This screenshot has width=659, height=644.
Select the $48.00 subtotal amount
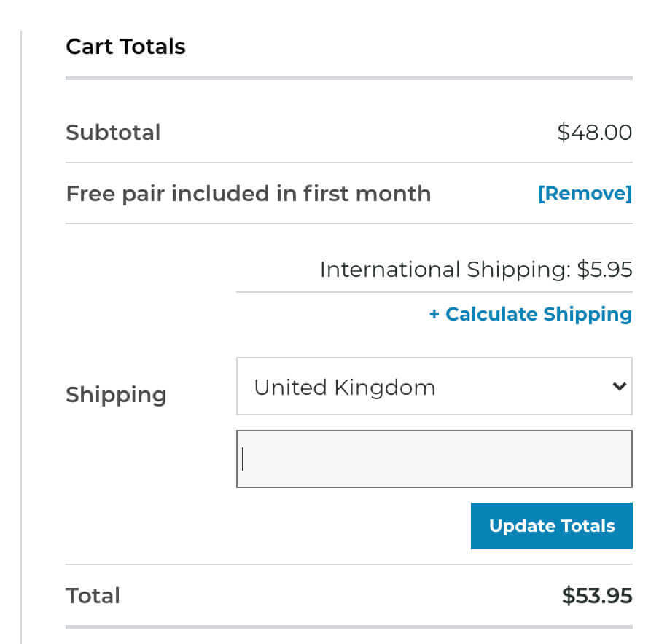pos(595,132)
